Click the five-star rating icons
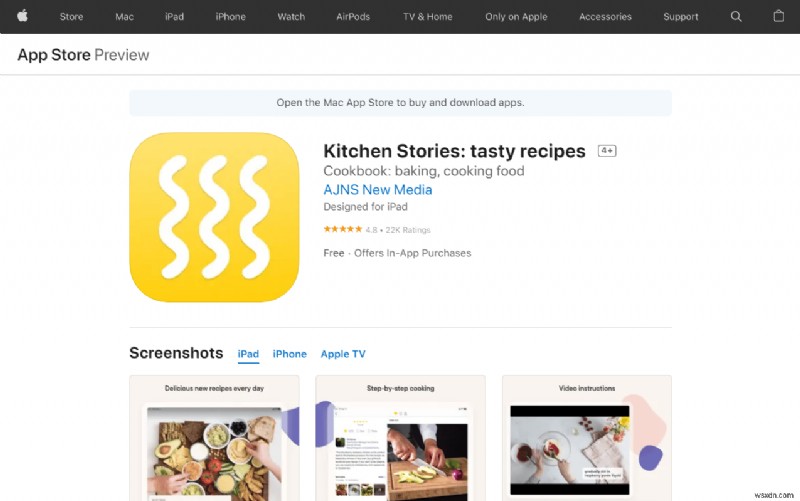800x501 pixels. click(343, 229)
